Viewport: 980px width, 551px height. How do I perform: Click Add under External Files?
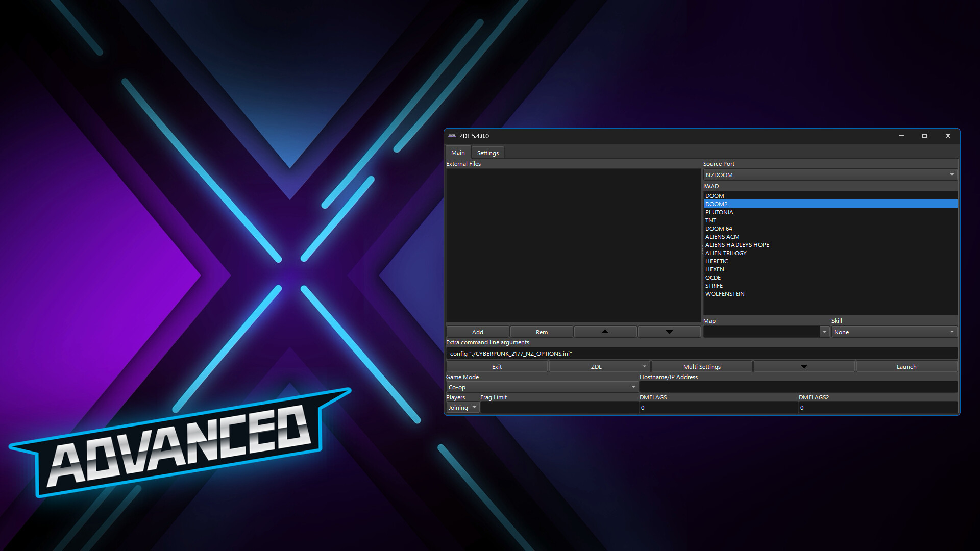pyautogui.click(x=477, y=332)
